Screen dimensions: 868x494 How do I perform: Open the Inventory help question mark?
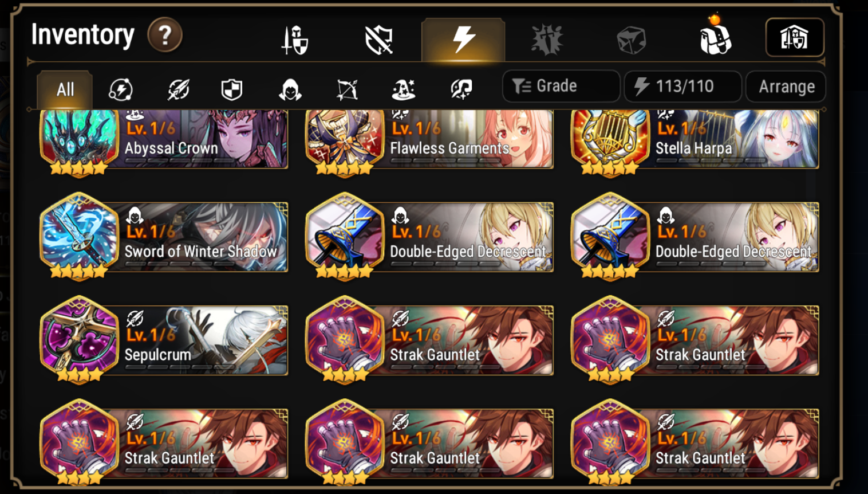165,36
